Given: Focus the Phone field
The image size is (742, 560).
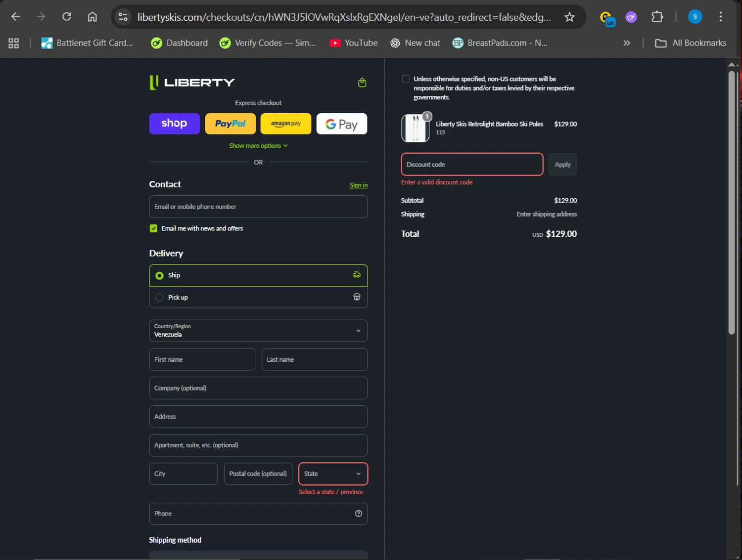Looking at the screenshot, I should 258,514.
